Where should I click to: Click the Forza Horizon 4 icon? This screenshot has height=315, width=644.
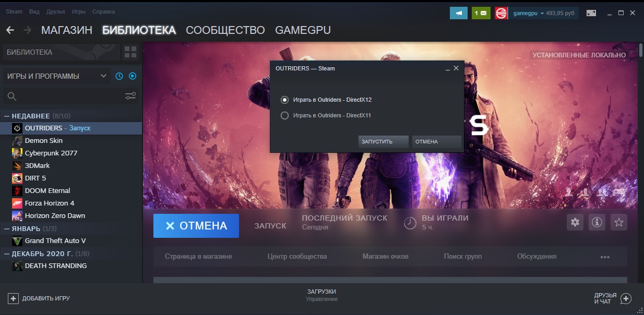point(17,203)
